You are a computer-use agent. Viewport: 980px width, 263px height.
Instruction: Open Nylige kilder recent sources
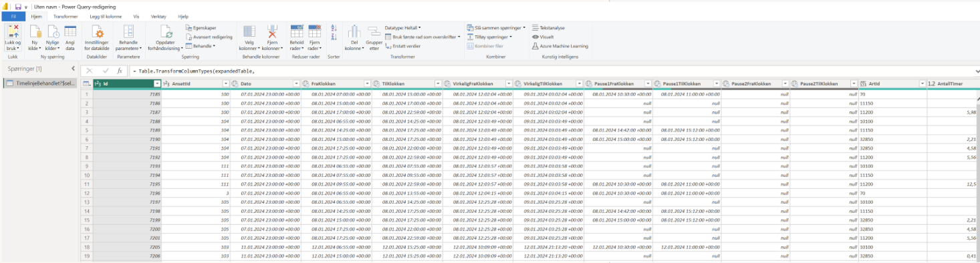pos(52,37)
